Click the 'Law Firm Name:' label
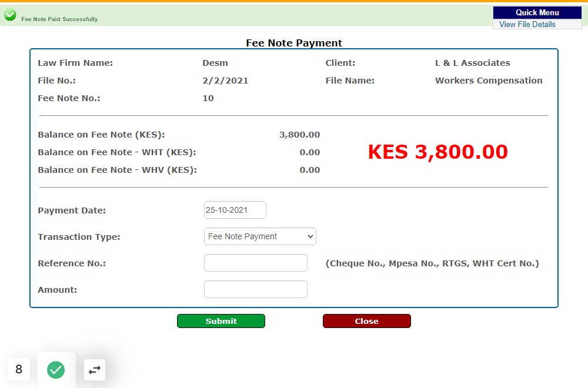 click(75, 63)
